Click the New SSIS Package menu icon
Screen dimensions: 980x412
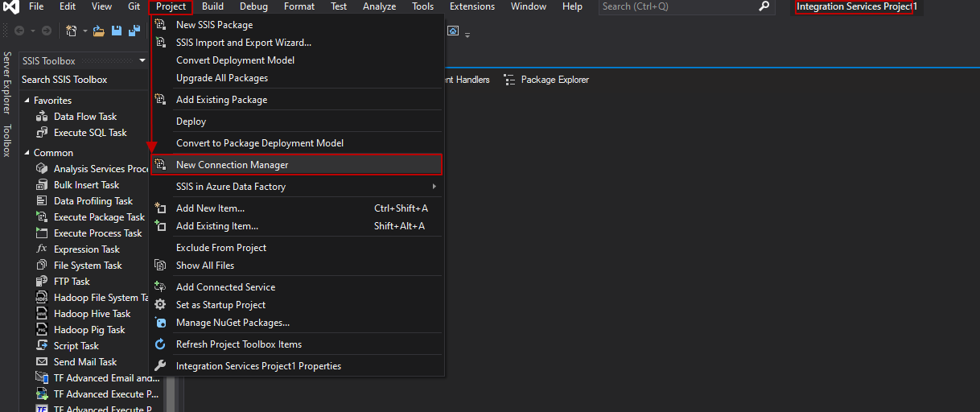pos(159,25)
